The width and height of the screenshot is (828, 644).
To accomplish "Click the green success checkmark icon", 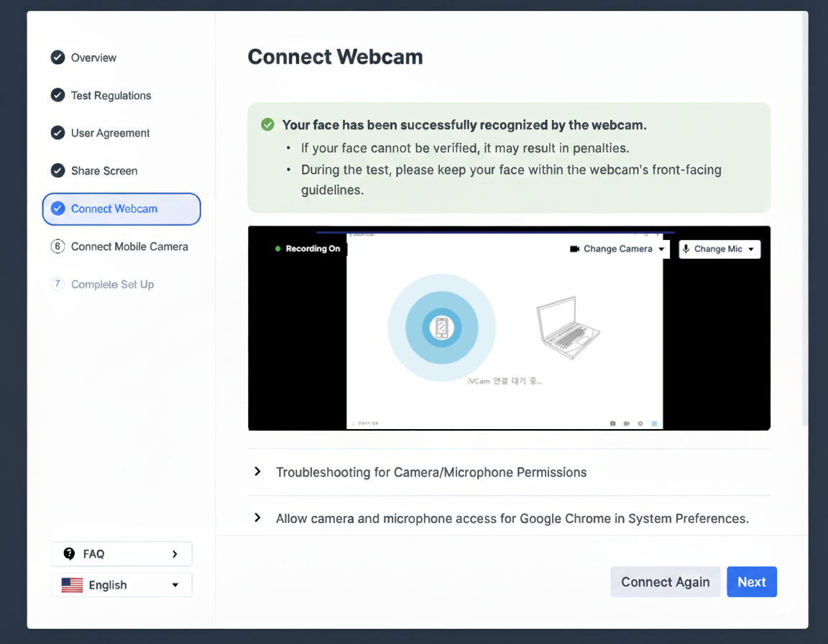I will pos(268,125).
